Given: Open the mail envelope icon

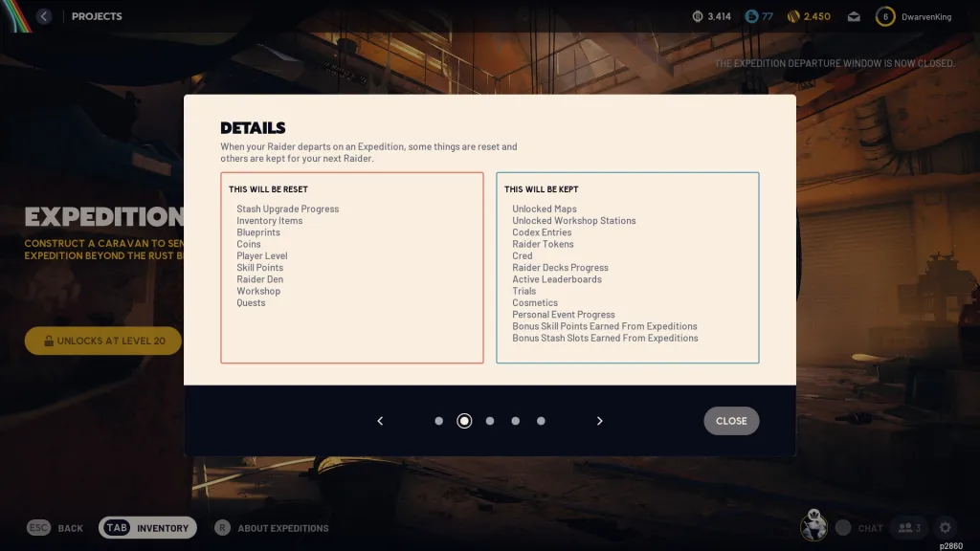Looking at the screenshot, I should (854, 17).
